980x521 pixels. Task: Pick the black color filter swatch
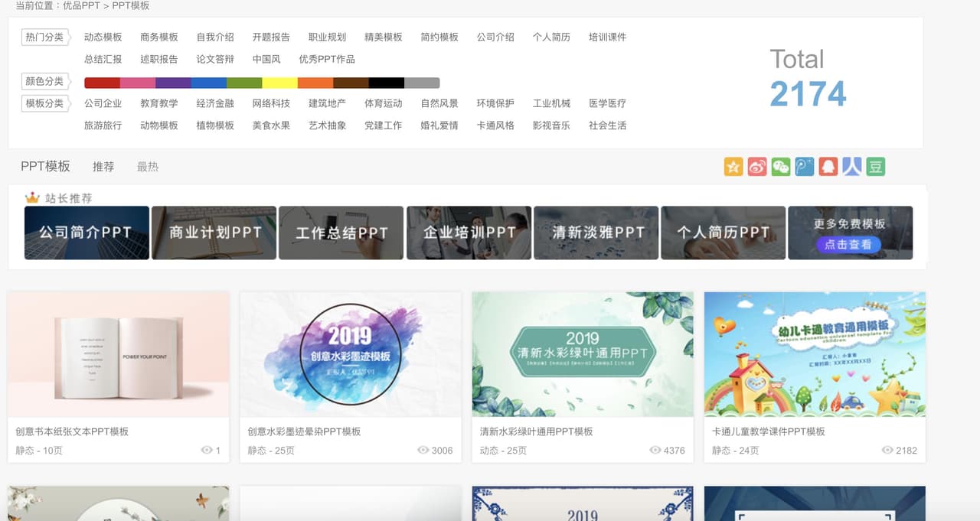click(387, 83)
